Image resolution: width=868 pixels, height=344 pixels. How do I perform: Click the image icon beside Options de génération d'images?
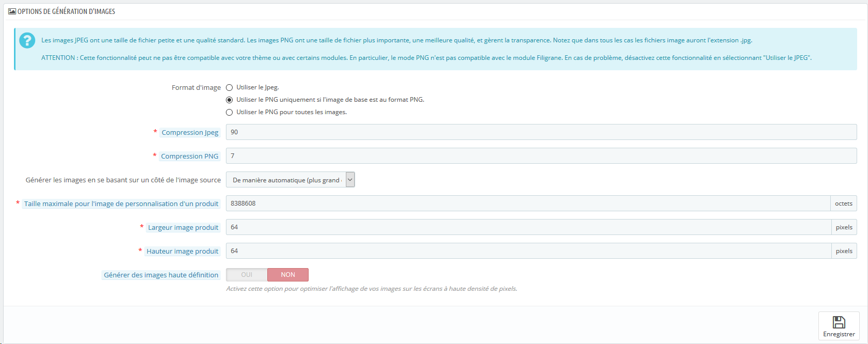click(12, 11)
